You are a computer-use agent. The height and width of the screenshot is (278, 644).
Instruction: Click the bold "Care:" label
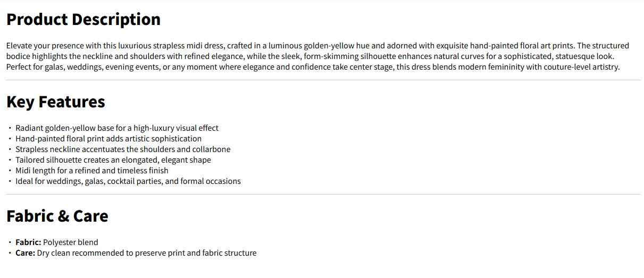26,253
